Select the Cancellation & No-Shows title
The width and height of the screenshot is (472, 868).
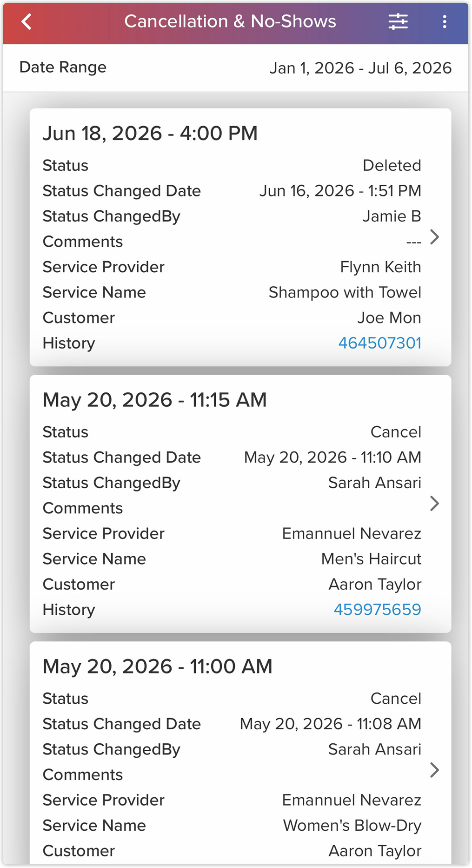coord(230,21)
